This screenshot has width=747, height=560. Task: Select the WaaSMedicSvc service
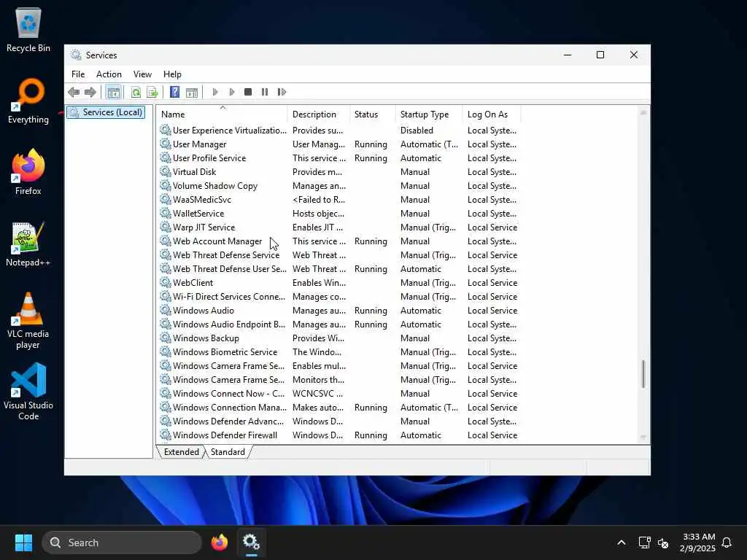338,200
